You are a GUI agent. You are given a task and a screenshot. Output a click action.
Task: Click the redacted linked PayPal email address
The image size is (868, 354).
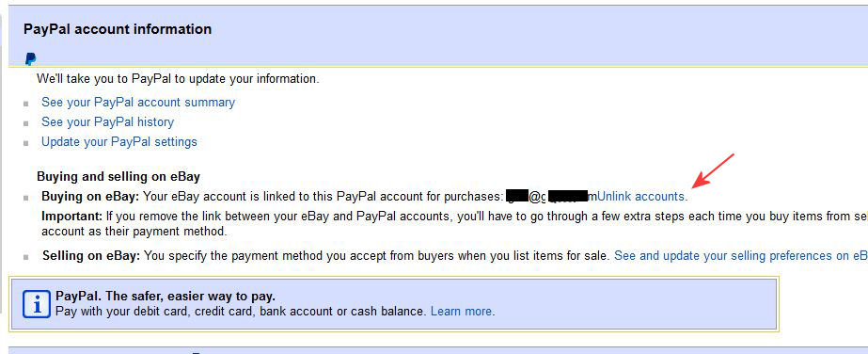tap(551, 196)
